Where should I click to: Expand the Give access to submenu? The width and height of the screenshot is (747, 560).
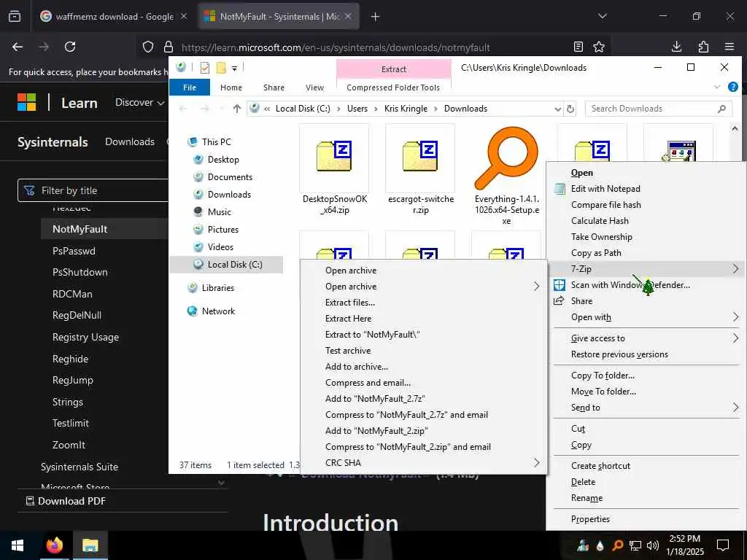[735, 338]
